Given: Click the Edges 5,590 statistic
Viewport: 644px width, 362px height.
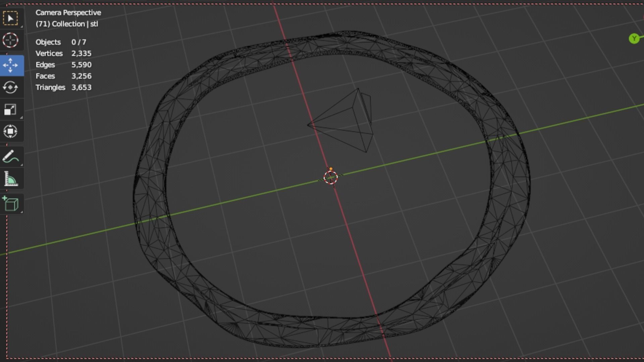Looking at the screenshot, I should tap(63, 65).
